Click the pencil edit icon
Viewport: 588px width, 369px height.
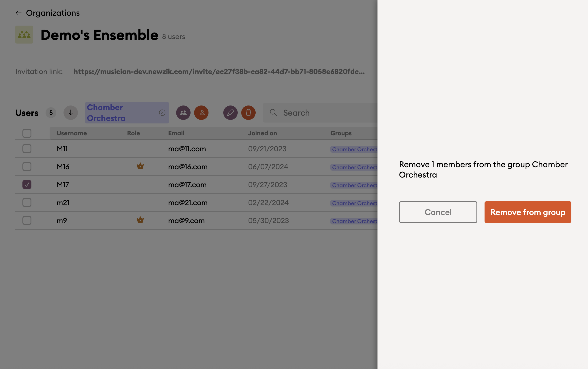(230, 113)
